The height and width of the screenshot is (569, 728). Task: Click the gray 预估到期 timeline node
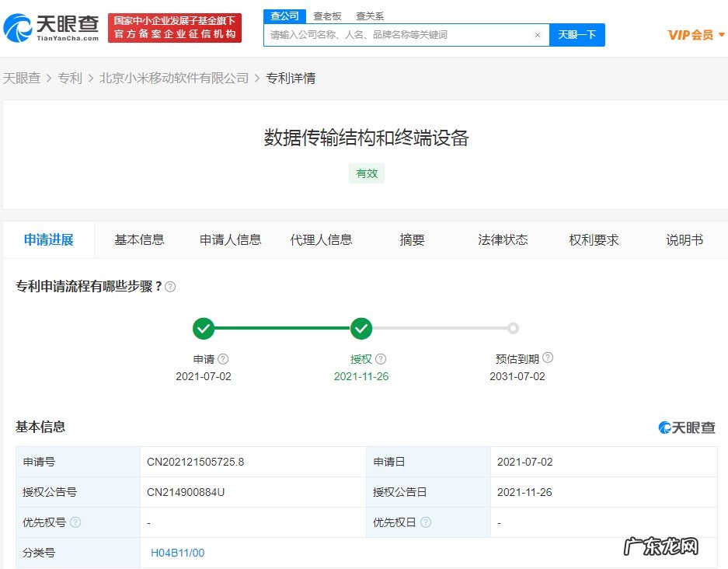(x=513, y=328)
